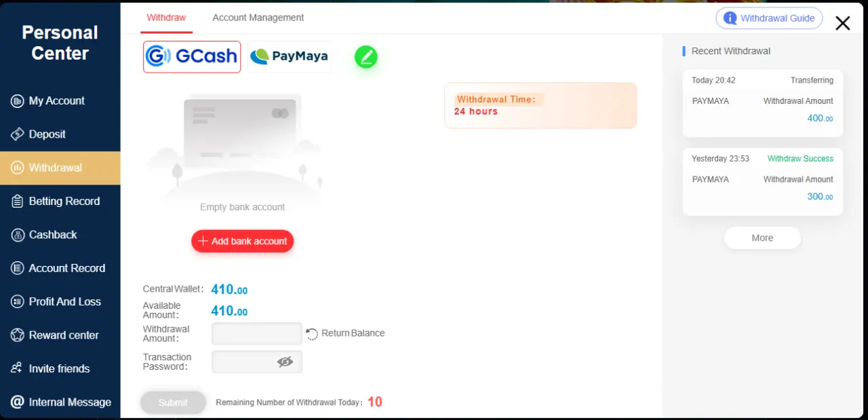Show More recent withdrawals

coord(762,238)
